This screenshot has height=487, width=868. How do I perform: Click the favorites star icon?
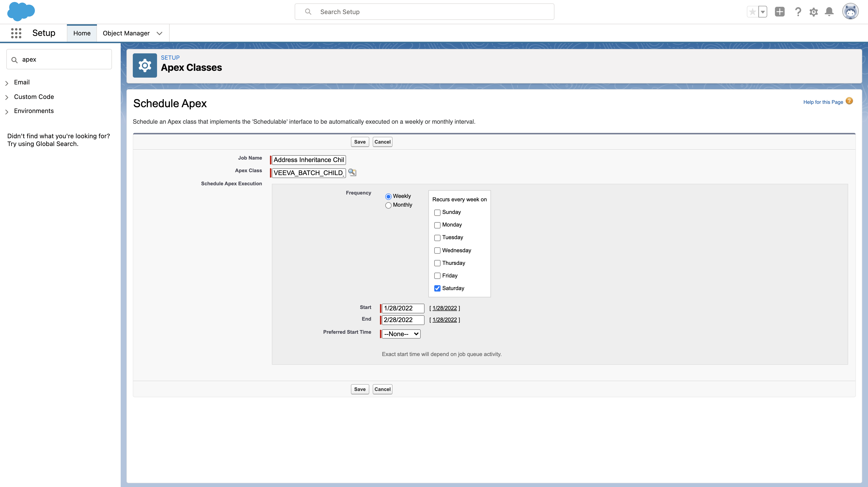[x=752, y=12]
